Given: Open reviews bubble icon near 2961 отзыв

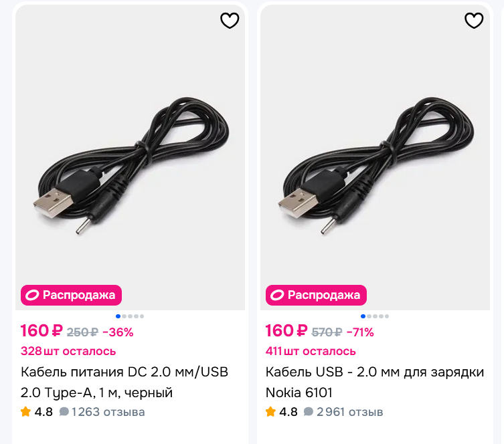Looking at the screenshot, I should (309, 412).
